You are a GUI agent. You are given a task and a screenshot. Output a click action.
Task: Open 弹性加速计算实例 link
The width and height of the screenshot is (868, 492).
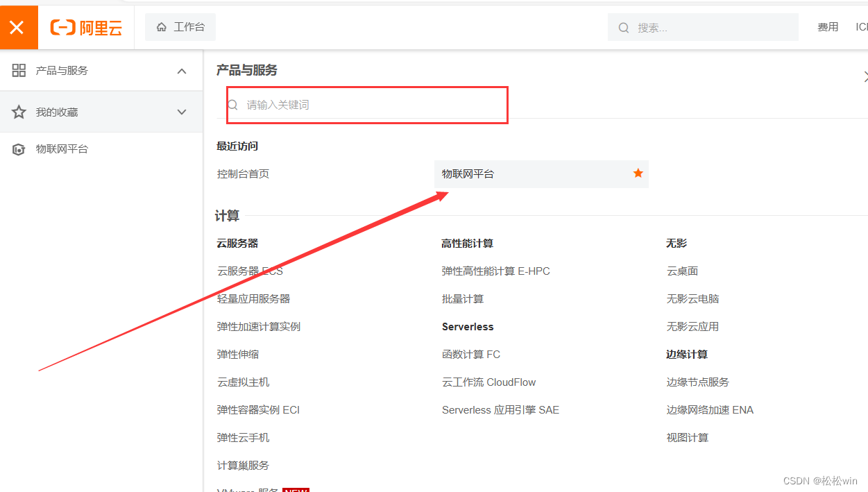coord(258,326)
